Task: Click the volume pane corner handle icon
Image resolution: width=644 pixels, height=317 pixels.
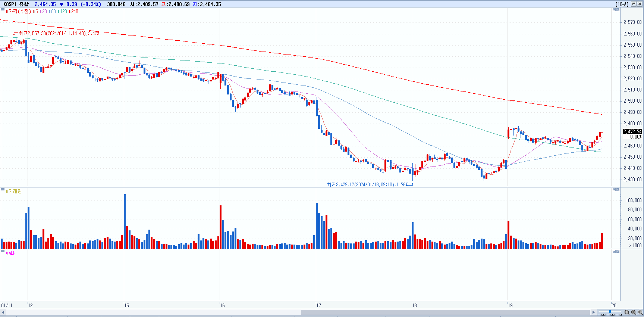Action: [x=3, y=190]
